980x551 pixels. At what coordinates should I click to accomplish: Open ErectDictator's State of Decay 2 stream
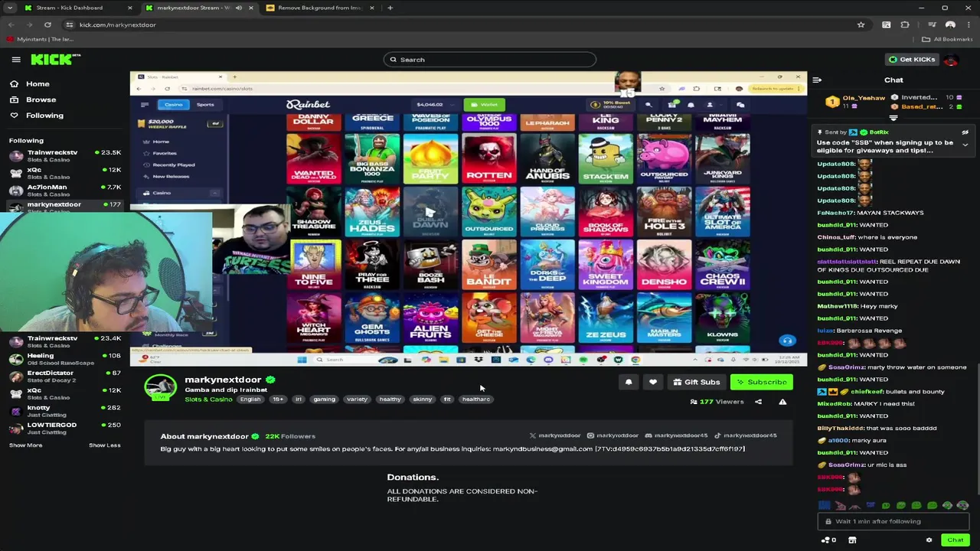pyautogui.click(x=64, y=376)
